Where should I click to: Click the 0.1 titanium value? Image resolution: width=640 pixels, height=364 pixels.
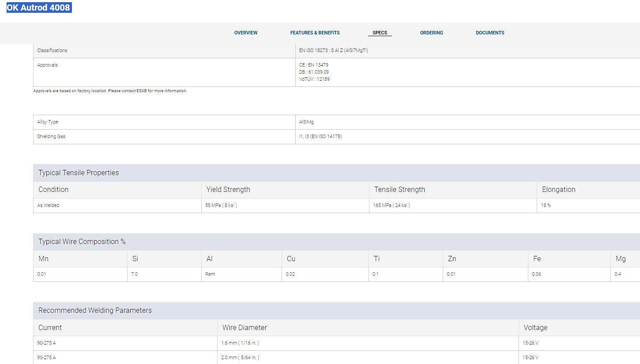pos(376,274)
